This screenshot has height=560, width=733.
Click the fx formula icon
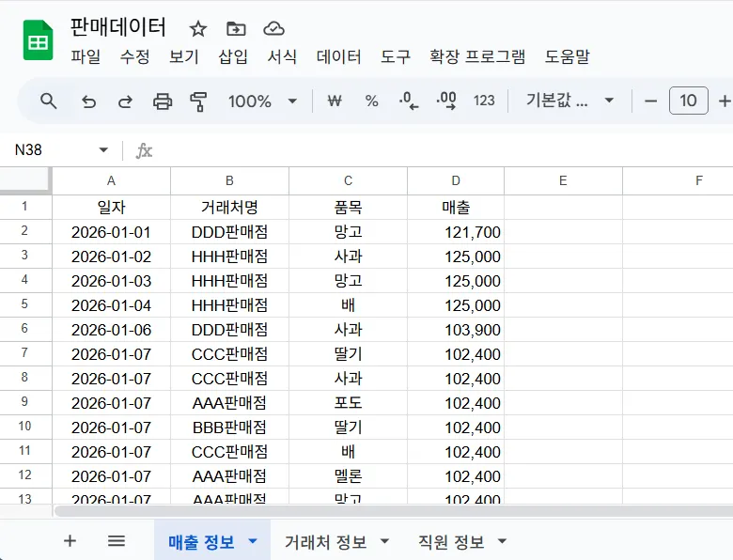coord(144,150)
